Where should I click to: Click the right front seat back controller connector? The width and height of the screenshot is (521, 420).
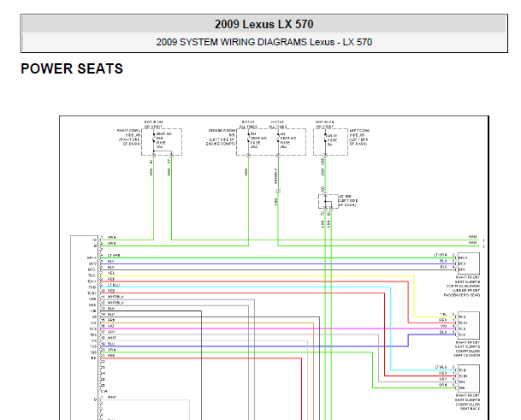[x=469, y=378]
